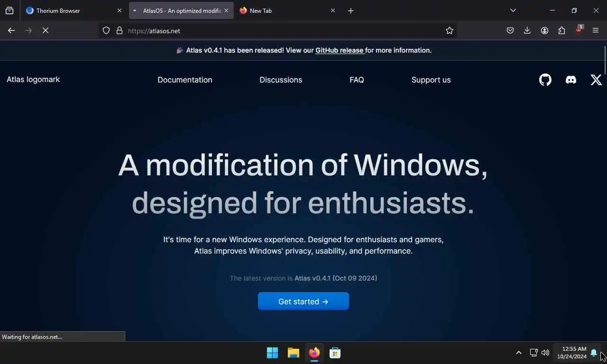Open the clock showing 12:55 AM

click(x=572, y=353)
